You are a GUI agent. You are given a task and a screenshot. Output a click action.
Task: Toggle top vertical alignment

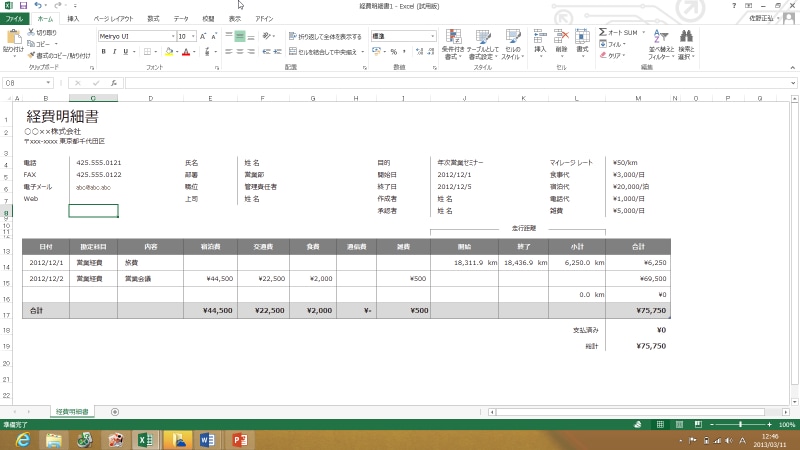tap(229, 36)
